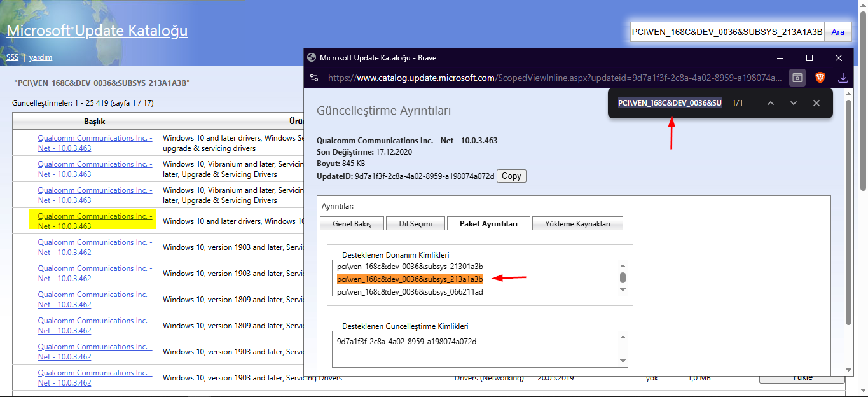Maximize the Brave popup window
Viewport: 868px width, 397px height.
pyautogui.click(x=809, y=58)
